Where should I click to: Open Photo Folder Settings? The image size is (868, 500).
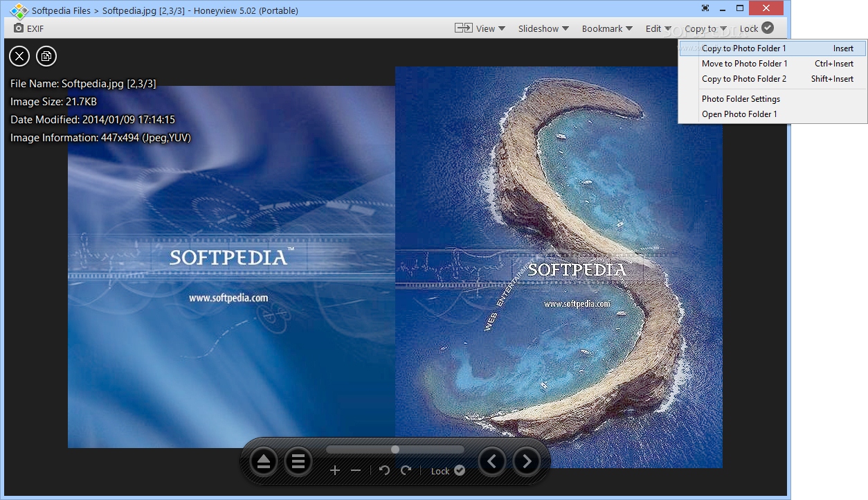(772, 99)
